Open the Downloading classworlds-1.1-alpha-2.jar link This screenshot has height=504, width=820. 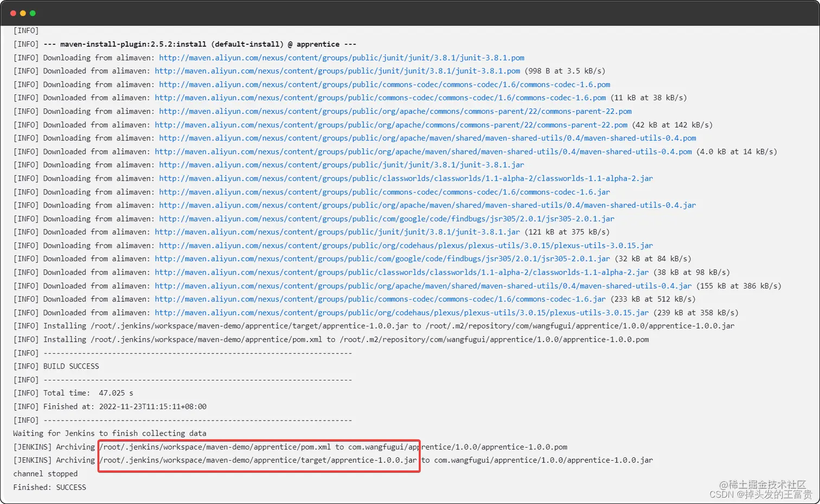coord(406,178)
